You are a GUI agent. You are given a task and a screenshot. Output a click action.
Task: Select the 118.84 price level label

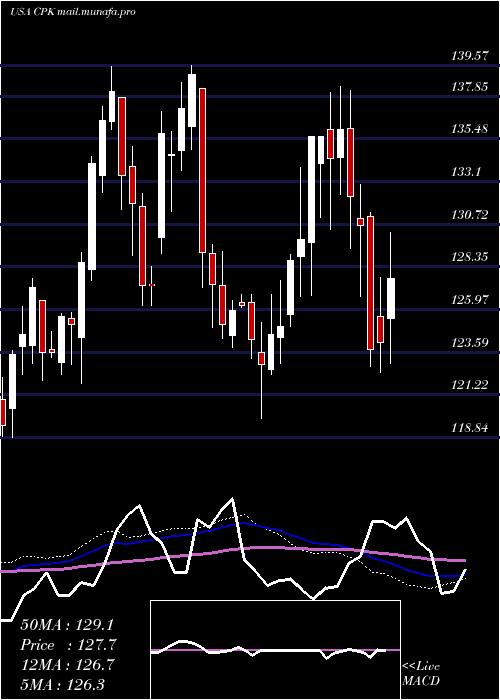coord(469,428)
